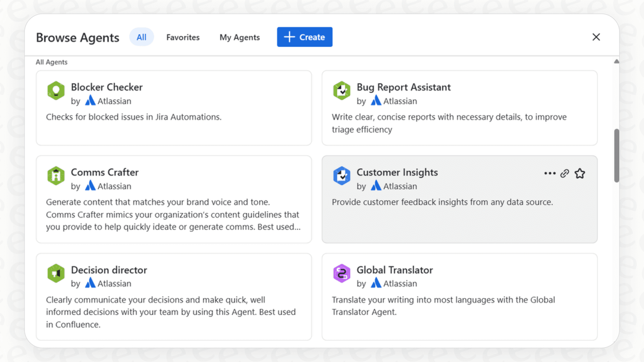The height and width of the screenshot is (362, 644).
Task: Switch to the Favorites tab
Action: point(183,37)
